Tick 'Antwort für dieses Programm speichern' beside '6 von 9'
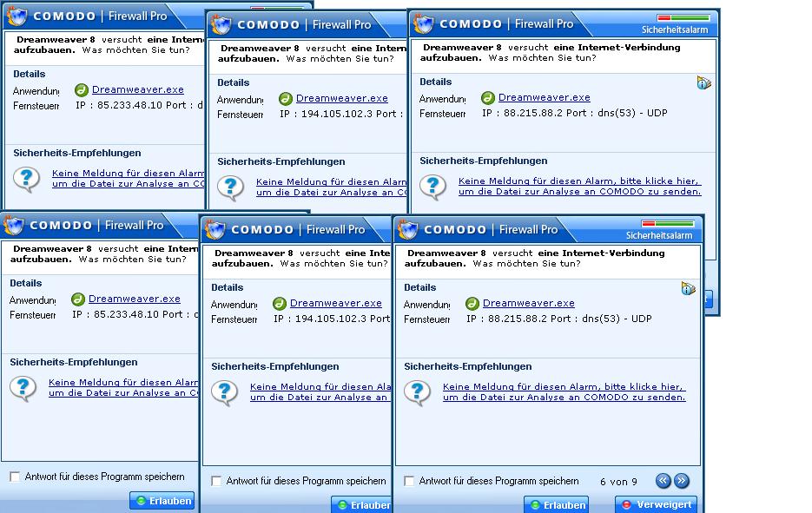Image resolution: width=812 pixels, height=513 pixels. (409, 481)
